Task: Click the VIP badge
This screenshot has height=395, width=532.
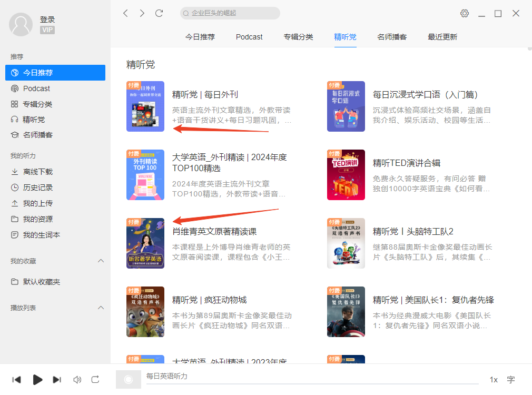Action: [47, 30]
